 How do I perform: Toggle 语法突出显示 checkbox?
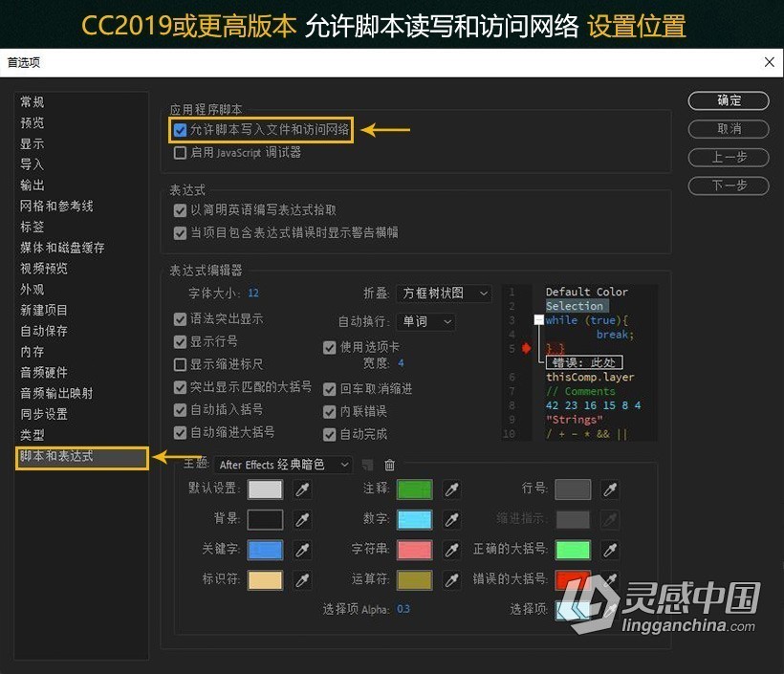click(180, 319)
